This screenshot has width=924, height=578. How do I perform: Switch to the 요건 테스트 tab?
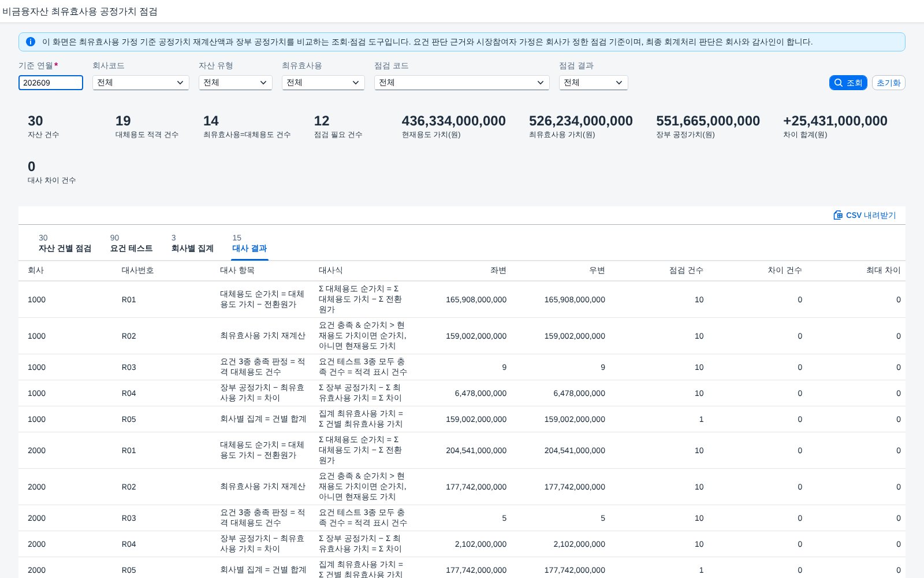pyautogui.click(x=131, y=243)
